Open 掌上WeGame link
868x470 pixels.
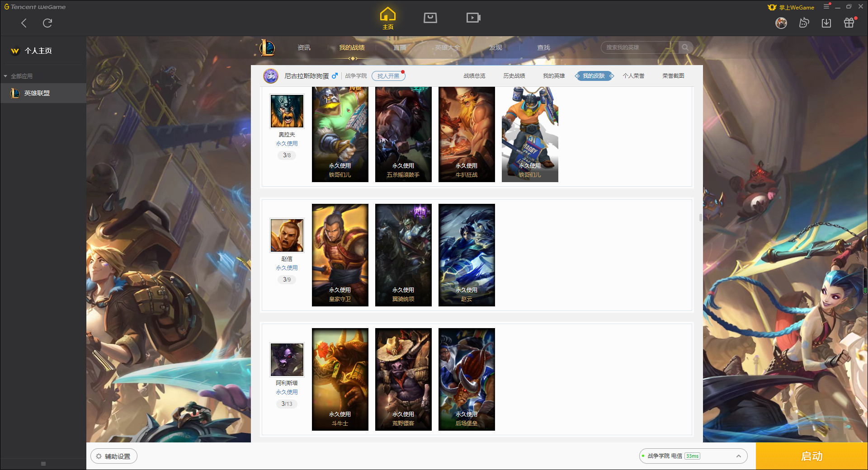(791, 7)
